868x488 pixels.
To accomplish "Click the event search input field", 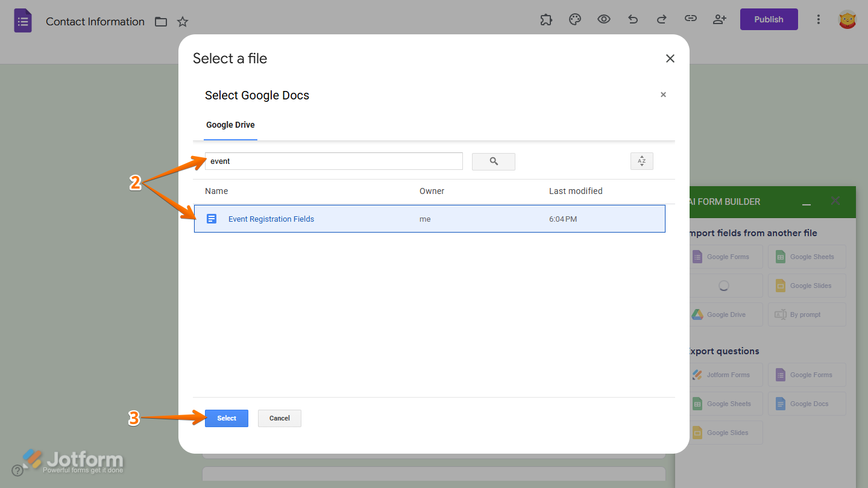I will [x=333, y=161].
